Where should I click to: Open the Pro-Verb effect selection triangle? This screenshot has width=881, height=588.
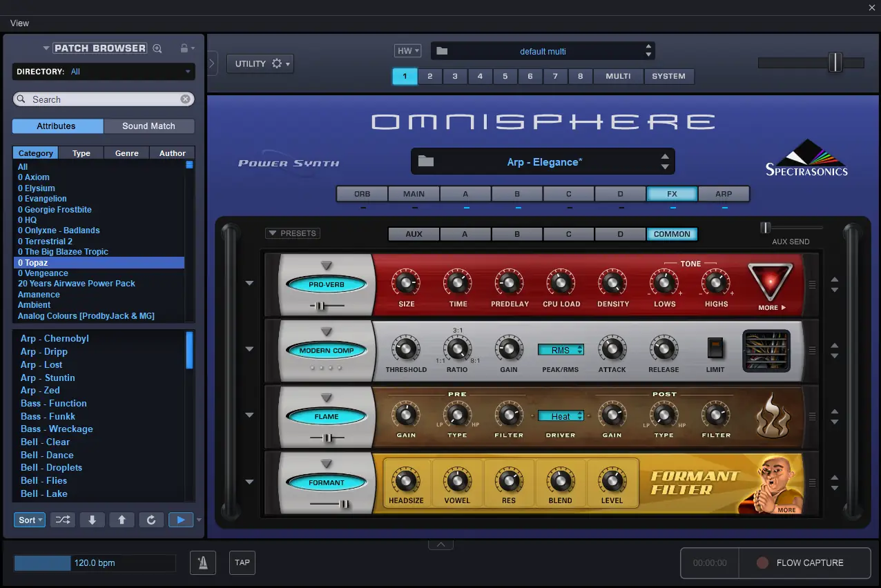click(x=327, y=266)
